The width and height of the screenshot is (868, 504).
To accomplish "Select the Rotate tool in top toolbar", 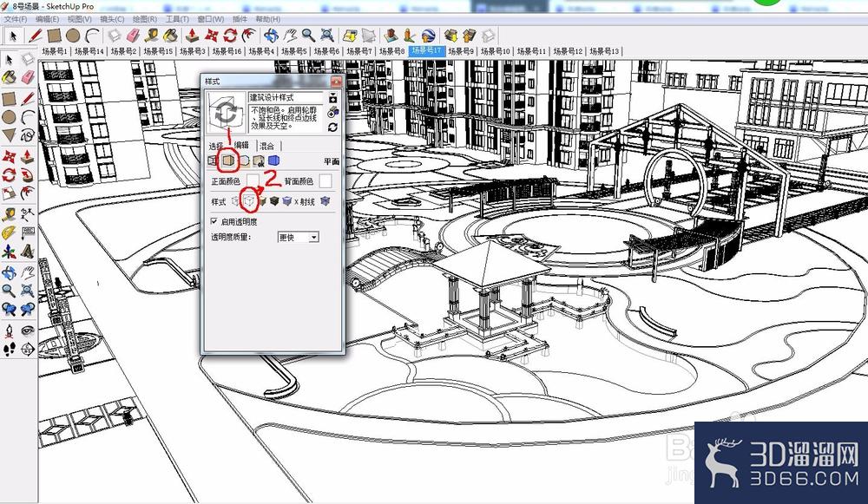I will pos(230,36).
